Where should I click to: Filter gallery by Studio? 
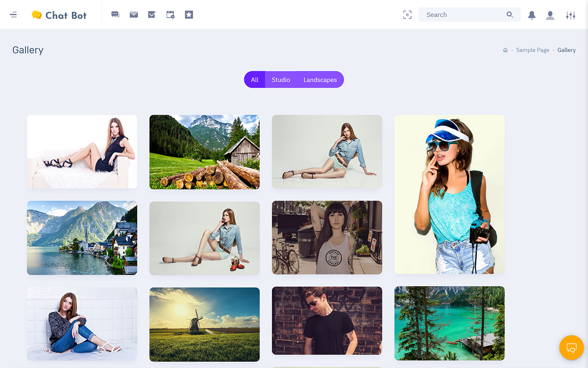point(281,80)
